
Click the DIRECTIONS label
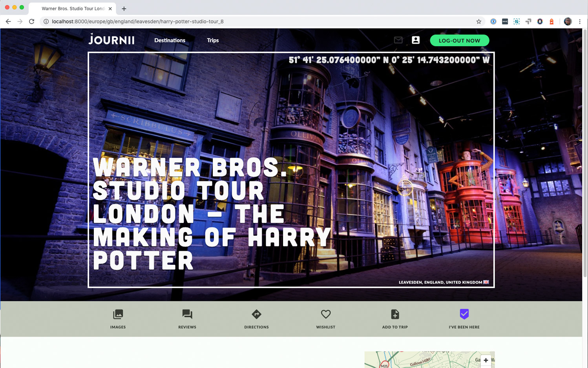coord(256,327)
